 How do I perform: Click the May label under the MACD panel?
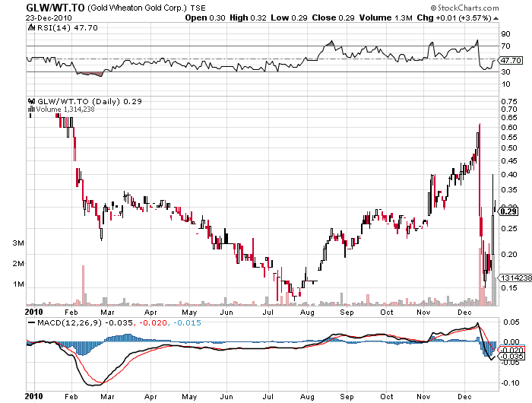(189, 397)
